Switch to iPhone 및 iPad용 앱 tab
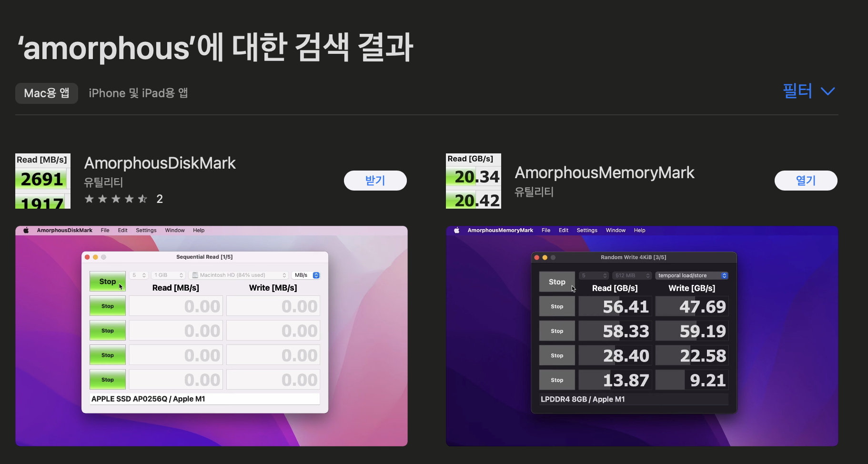 (138, 93)
